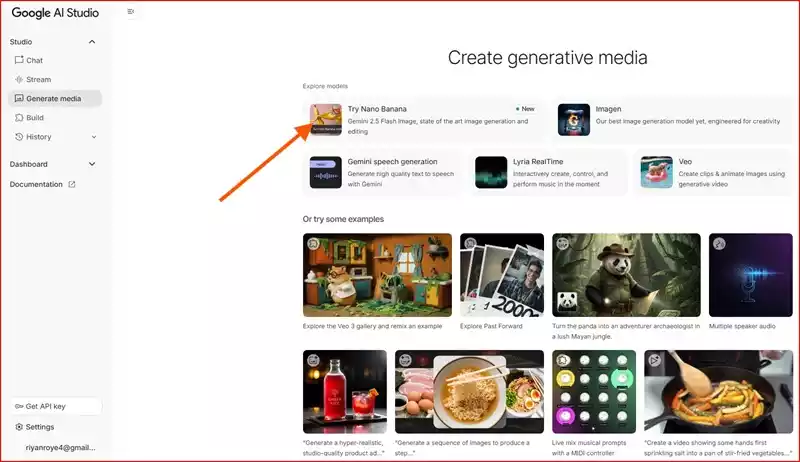Image resolution: width=800 pixels, height=462 pixels.
Task: Click the badge icon on the panda example
Action: pos(562,244)
